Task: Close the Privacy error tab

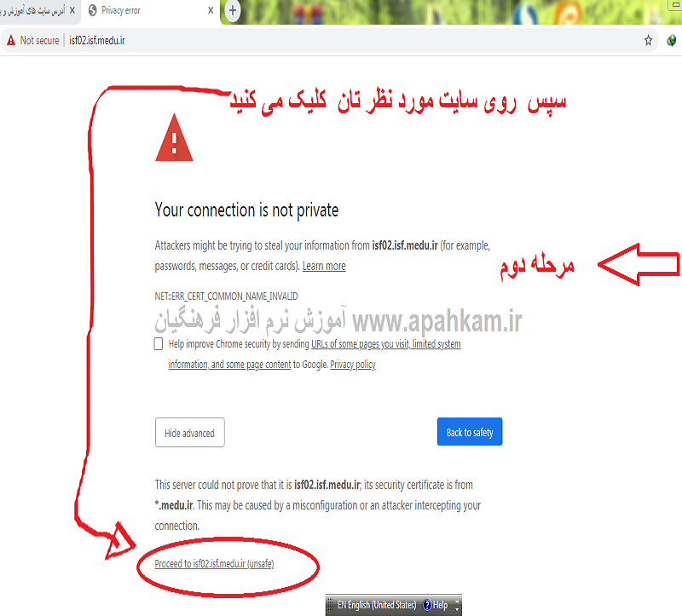Action: [211, 10]
